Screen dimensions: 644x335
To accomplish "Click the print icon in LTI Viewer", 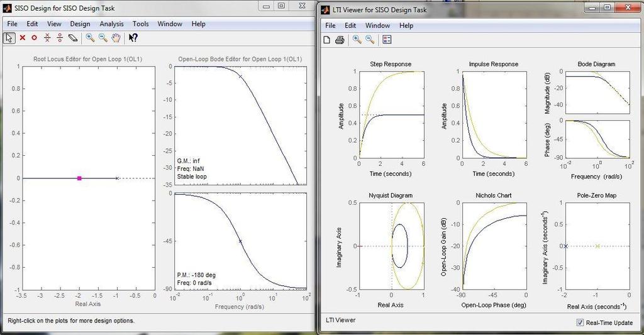I will pos(340,40).
